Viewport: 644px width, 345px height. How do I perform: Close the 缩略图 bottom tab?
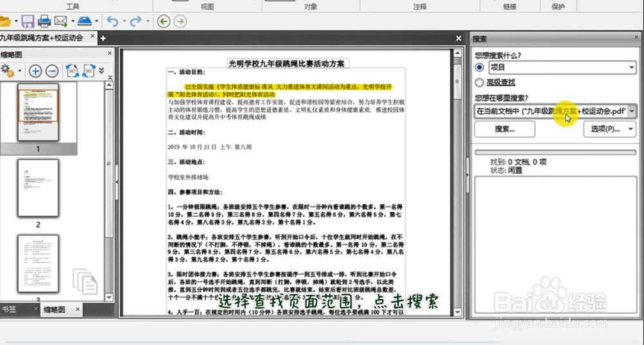(77, 310)
